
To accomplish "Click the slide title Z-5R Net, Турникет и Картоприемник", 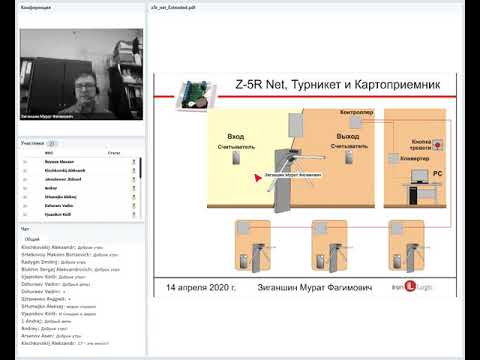I will (338, 85).
